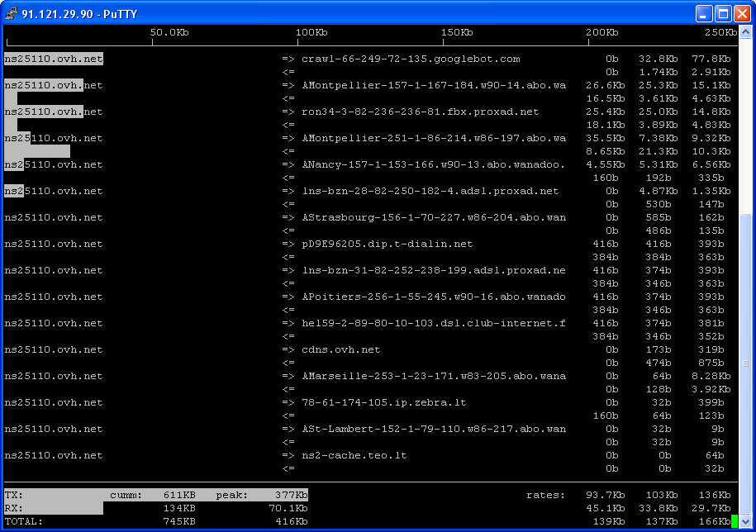
Task: Click the title text 91.121.29.90 - PuTTY
Action: click(79, 14)
